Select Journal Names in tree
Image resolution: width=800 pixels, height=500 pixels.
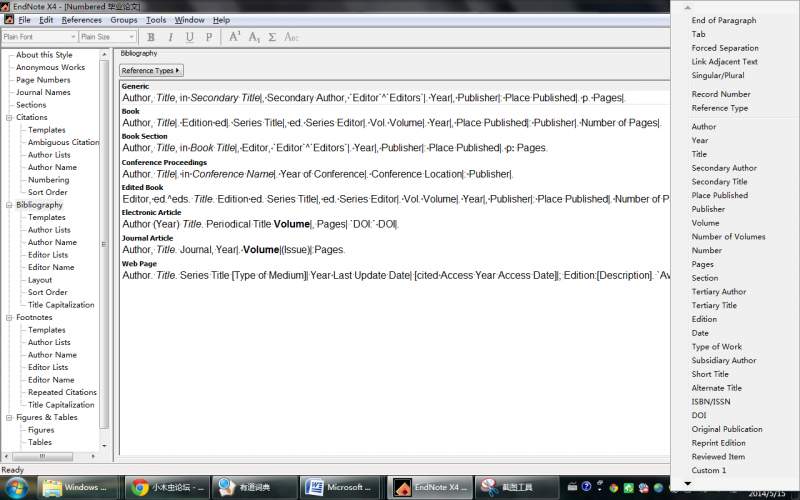[x=43, y=92]
